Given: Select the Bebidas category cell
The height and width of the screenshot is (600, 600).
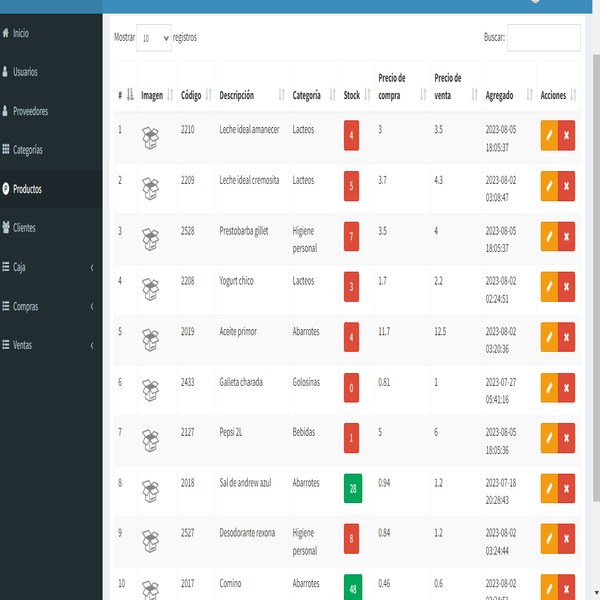Looking at the screenshot, I should point(304,432).
